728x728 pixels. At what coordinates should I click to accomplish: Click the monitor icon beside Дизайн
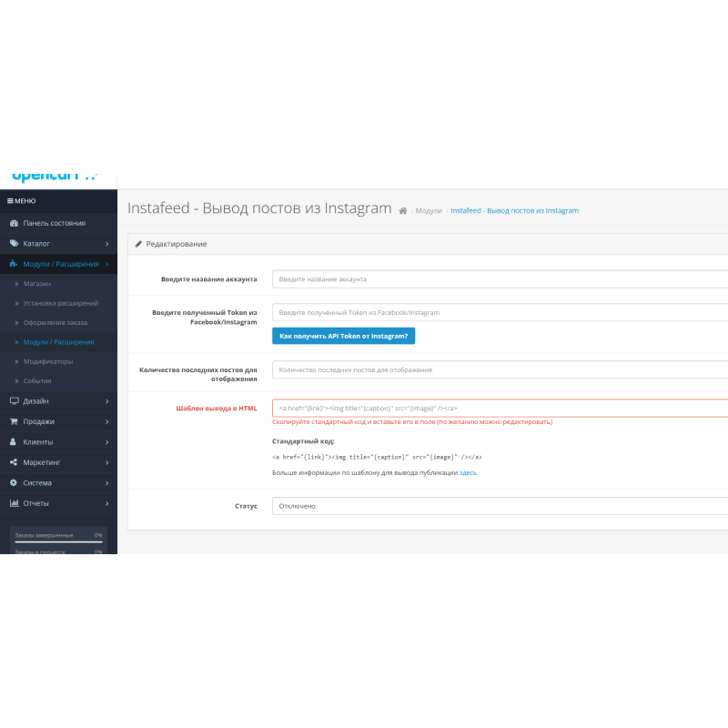[14, 401]
